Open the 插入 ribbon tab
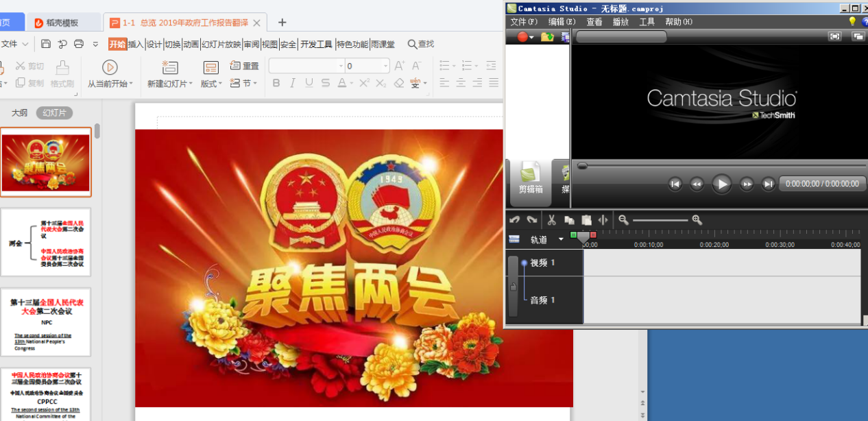 tap(136, 44)
